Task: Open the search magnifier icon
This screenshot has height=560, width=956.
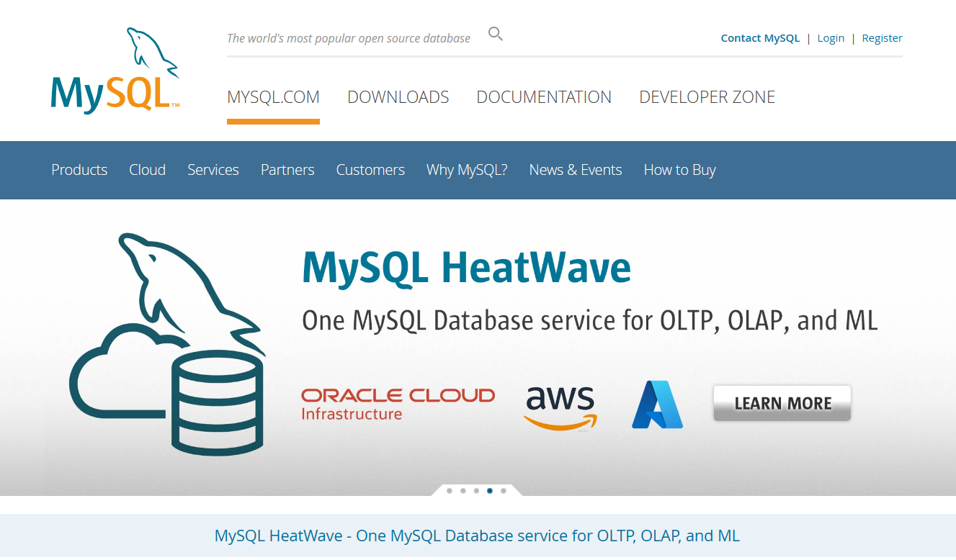Action: pyautogui.click(x=496, y=34)
